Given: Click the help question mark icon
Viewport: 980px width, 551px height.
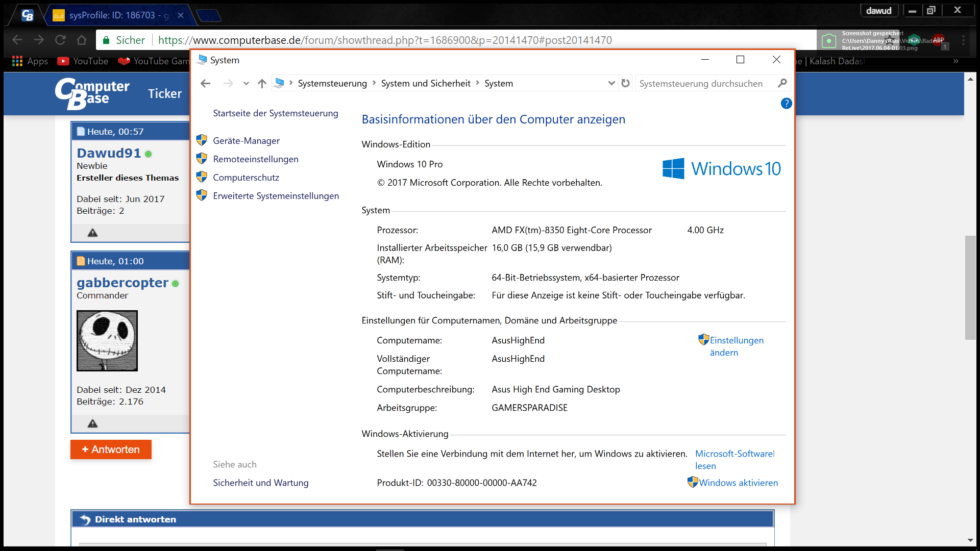Looking at the screenshot, I should point(786,104).
